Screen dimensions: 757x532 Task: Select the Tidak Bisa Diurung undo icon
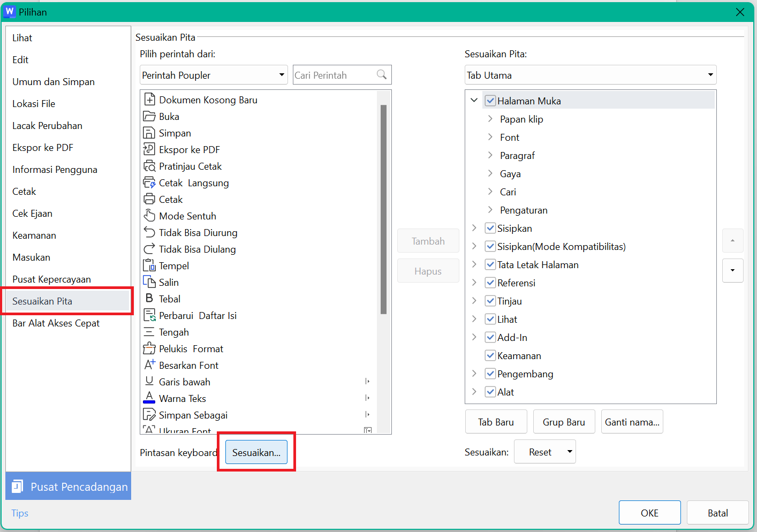click(149, 233)
